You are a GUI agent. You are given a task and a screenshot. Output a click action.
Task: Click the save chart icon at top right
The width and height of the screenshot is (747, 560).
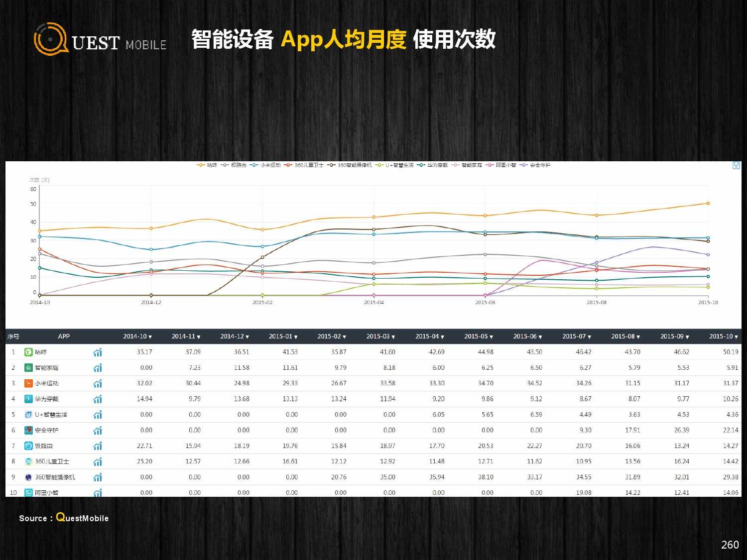click(736, 165)
